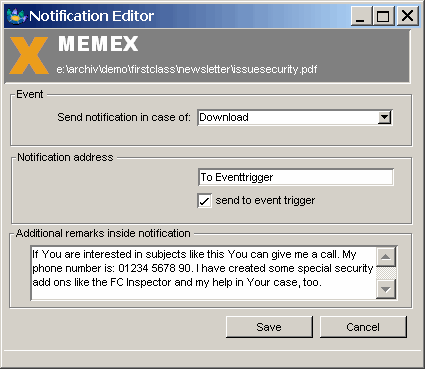
Task: Uncheck send to event trigger checkbox
Action: 204,201
